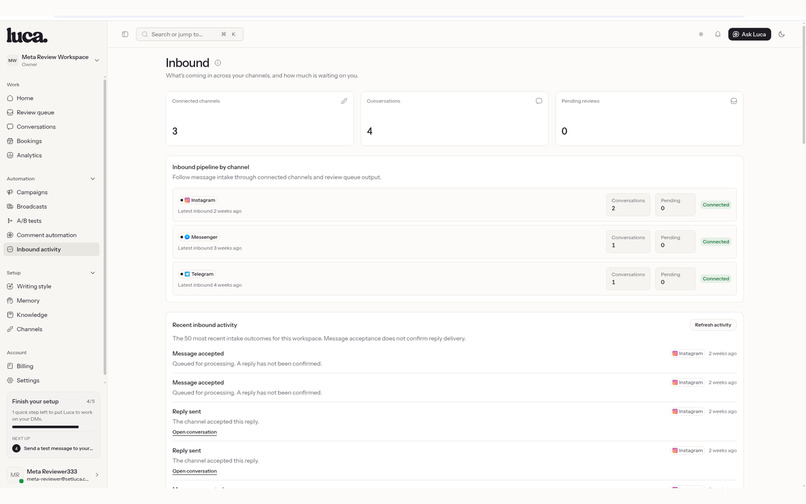The image size is (806, 504).
Task: Click Instagram Connected status badge
Action: (x=716, y=205)
